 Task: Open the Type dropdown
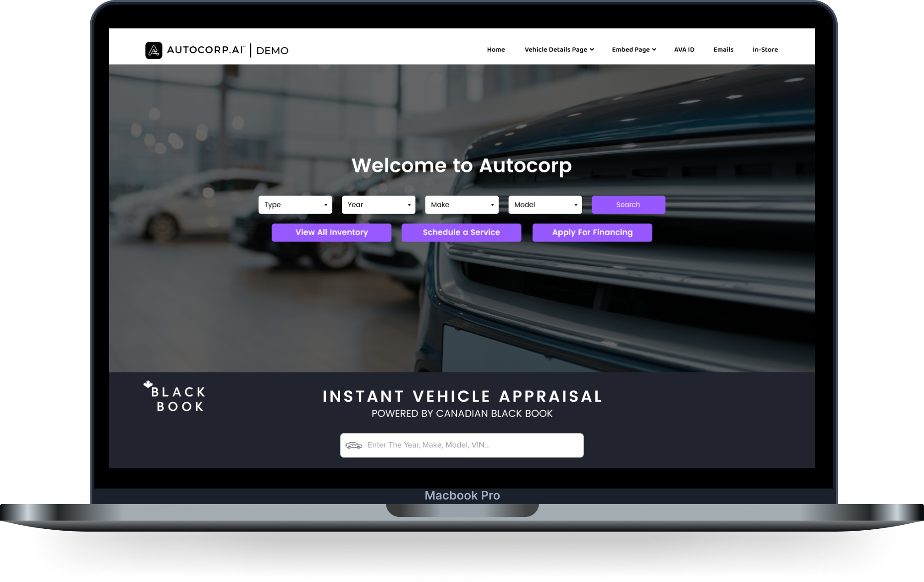pos(295,205)
